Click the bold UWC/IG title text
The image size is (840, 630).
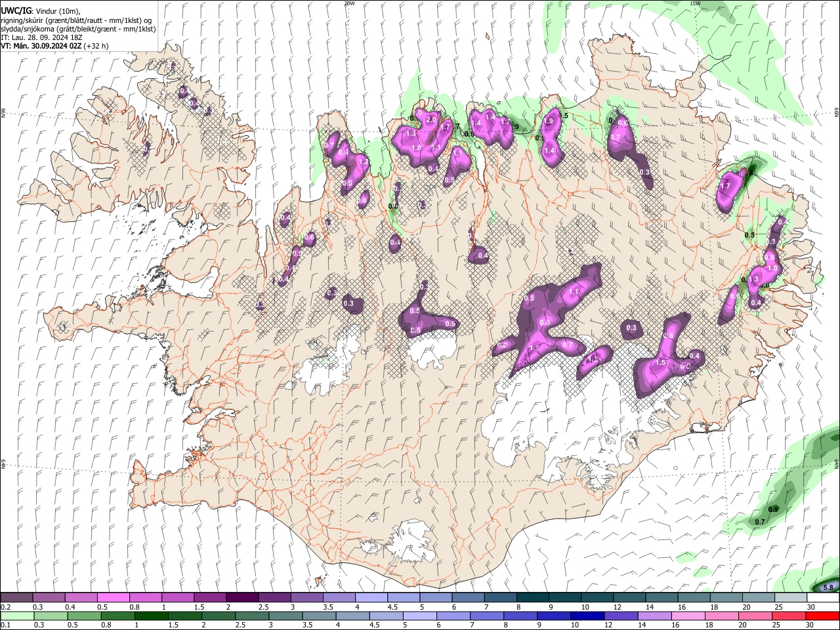pyautogui.click(x=16, y=10)
